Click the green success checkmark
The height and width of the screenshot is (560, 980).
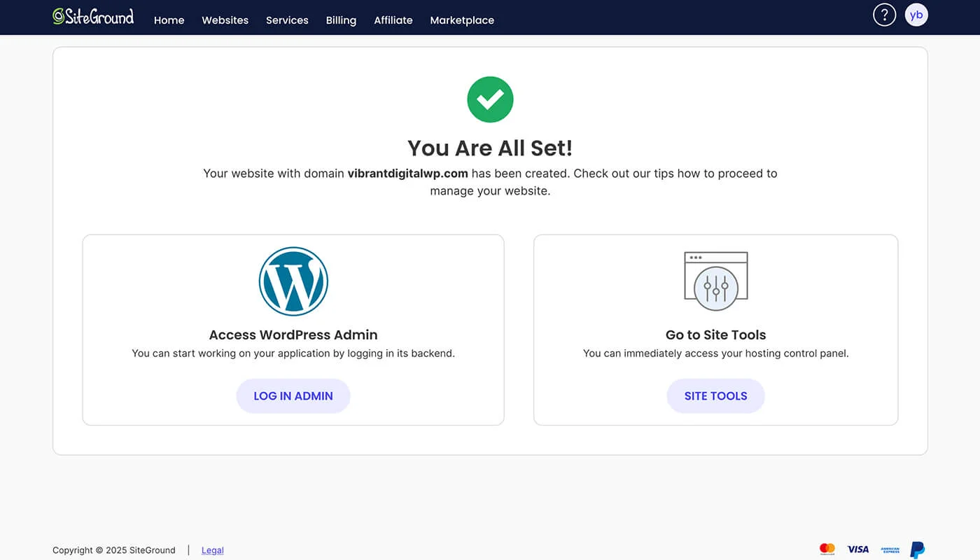tap(490, 99)
